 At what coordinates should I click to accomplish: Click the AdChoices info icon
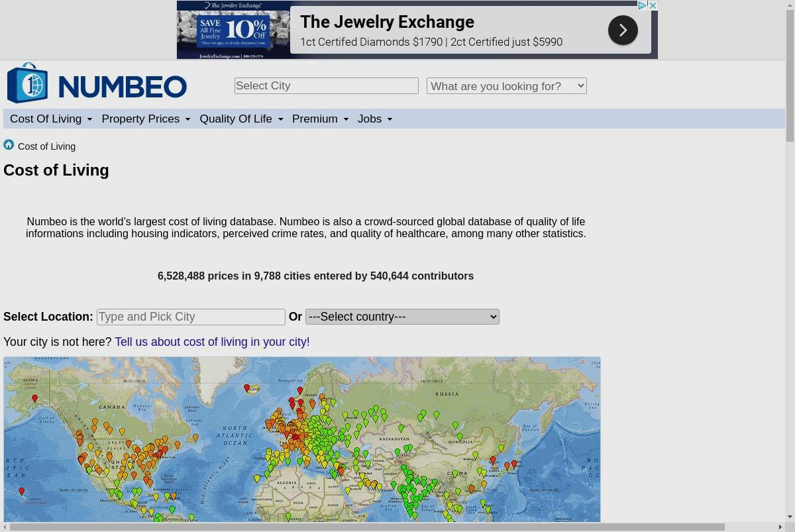pos(642,5)
